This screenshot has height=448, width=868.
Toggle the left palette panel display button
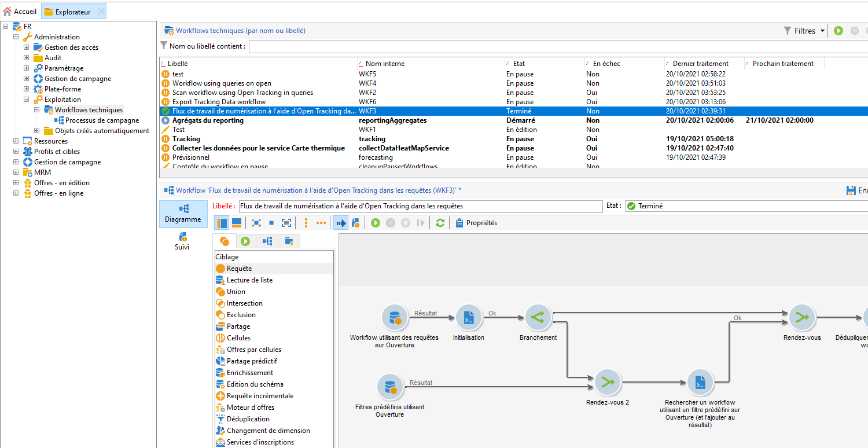click(222, 223)
